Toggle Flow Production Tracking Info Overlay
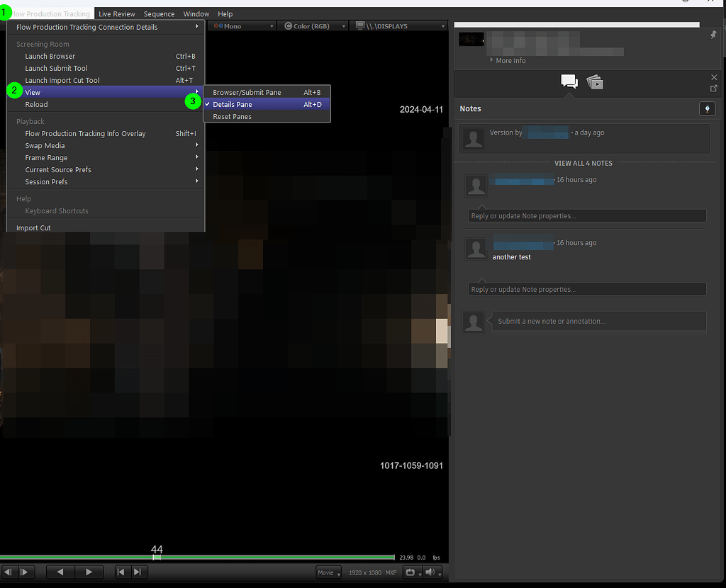726x588 pixels. (x=85, y=133)
